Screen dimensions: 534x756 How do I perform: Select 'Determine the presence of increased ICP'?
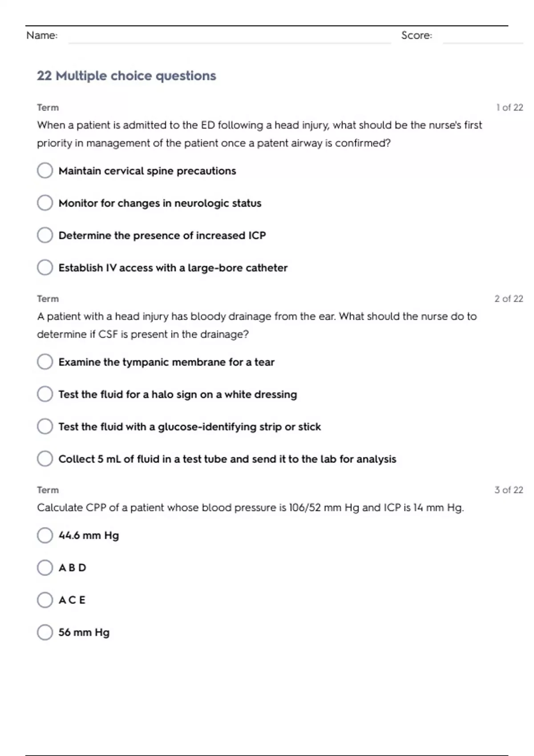(x=45, y=235)
